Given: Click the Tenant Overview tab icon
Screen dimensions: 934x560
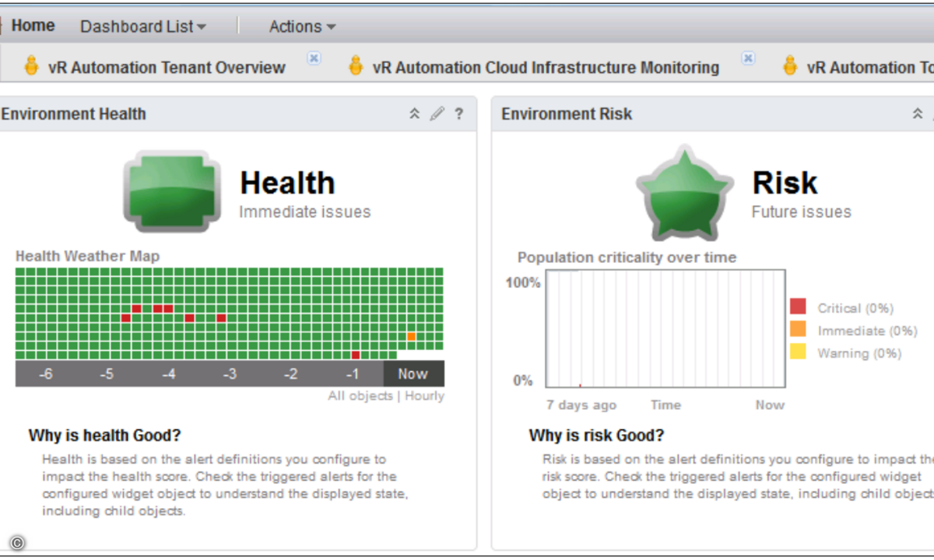Looking at the screenshot, I should 31,66.
